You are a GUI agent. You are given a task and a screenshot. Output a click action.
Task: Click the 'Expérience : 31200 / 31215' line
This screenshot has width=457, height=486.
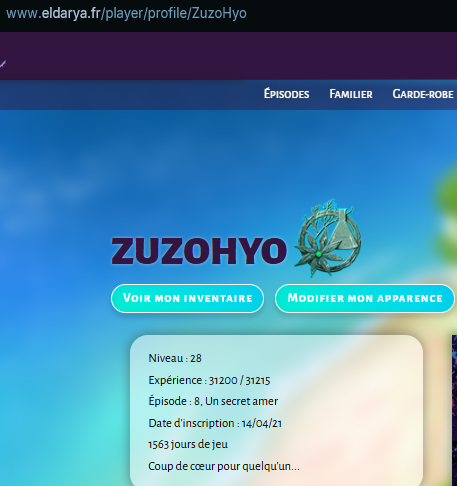[209, 380]
